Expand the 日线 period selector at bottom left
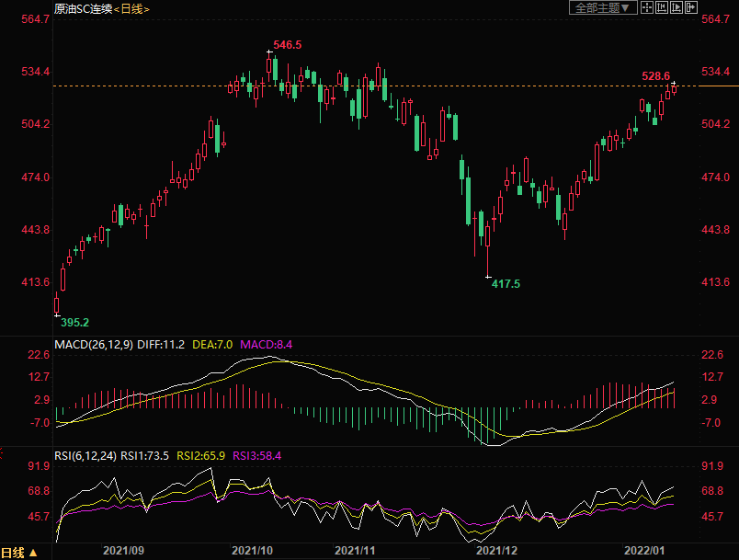739x560 pixels. tap(19, 552)
